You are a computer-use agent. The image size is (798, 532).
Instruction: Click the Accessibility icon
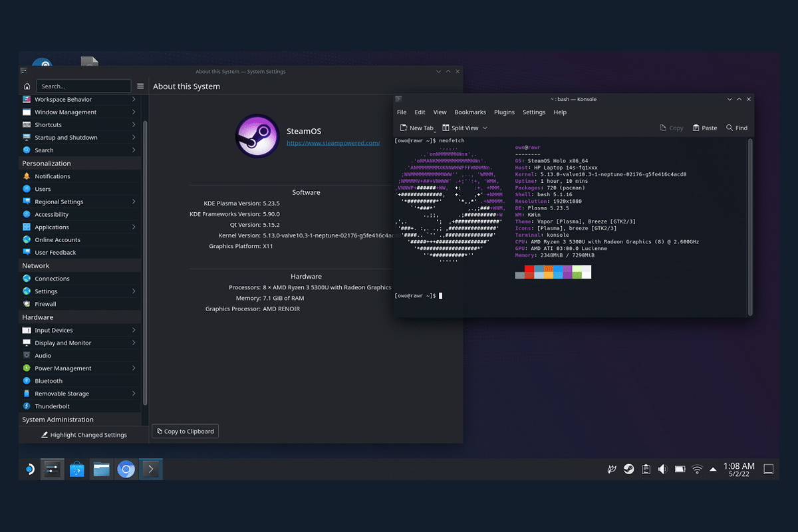[x=27, y=214]
